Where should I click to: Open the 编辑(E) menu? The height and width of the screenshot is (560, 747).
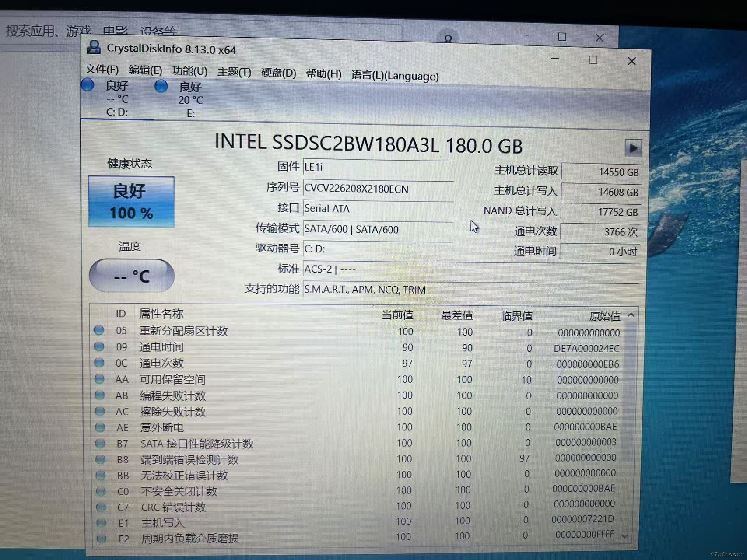(145, 70)
